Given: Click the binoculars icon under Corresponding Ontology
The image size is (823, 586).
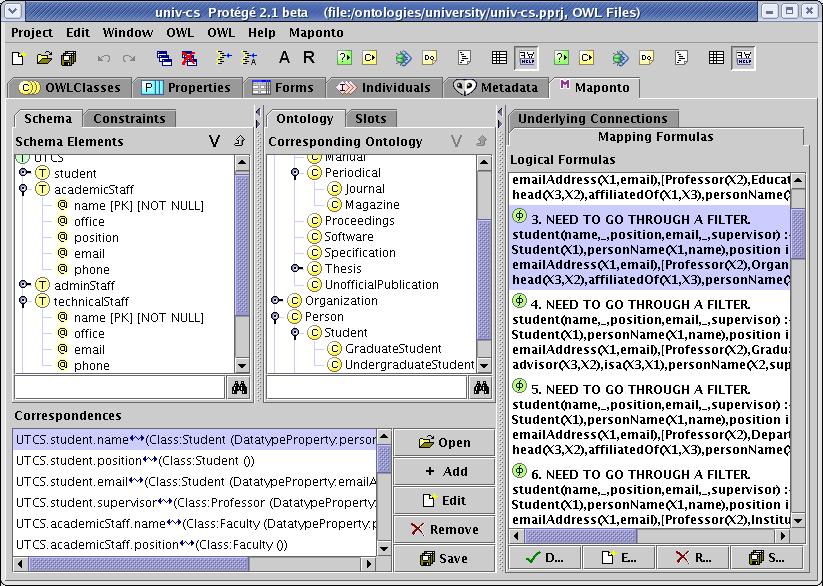Looking at the screenshot, I should [x=481, y=388].
